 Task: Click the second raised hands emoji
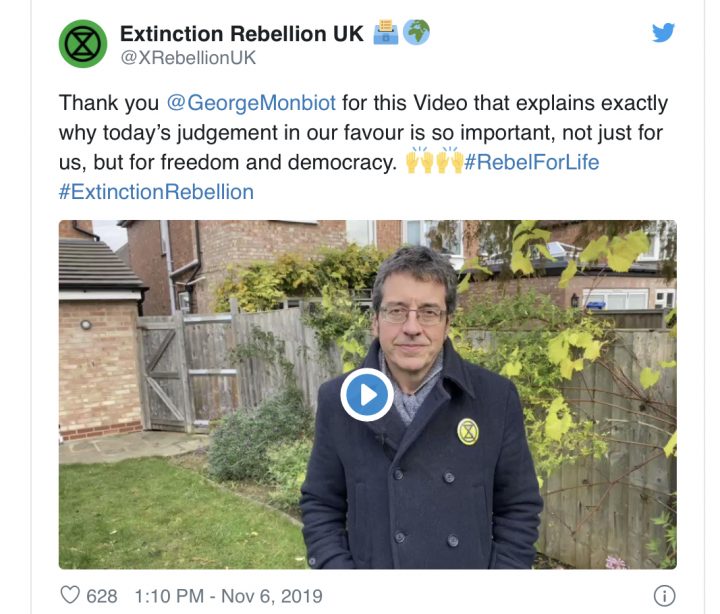(450, 160)
